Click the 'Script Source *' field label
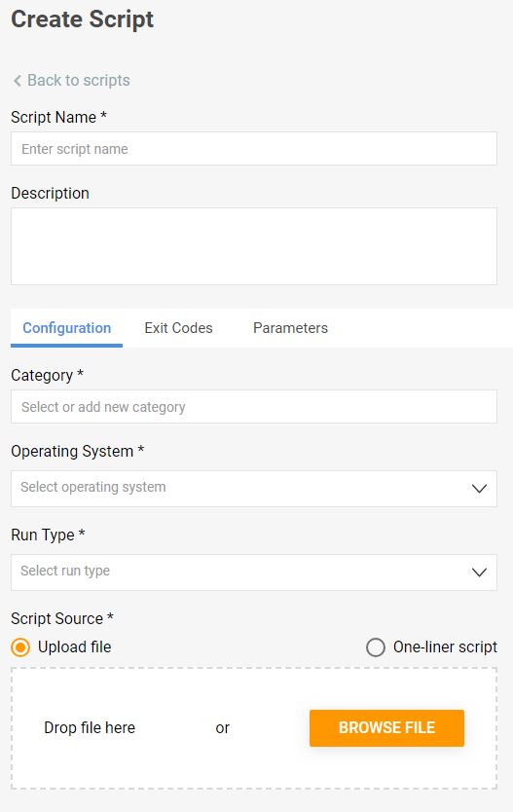The width and height of the screenshot is (513, 812). coord(62,618)
